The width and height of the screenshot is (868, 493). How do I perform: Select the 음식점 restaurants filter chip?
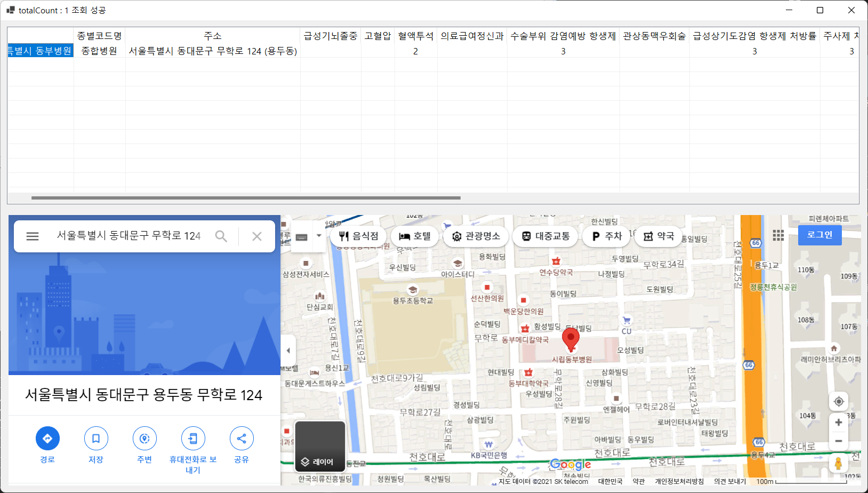click(x=358, y=236)
